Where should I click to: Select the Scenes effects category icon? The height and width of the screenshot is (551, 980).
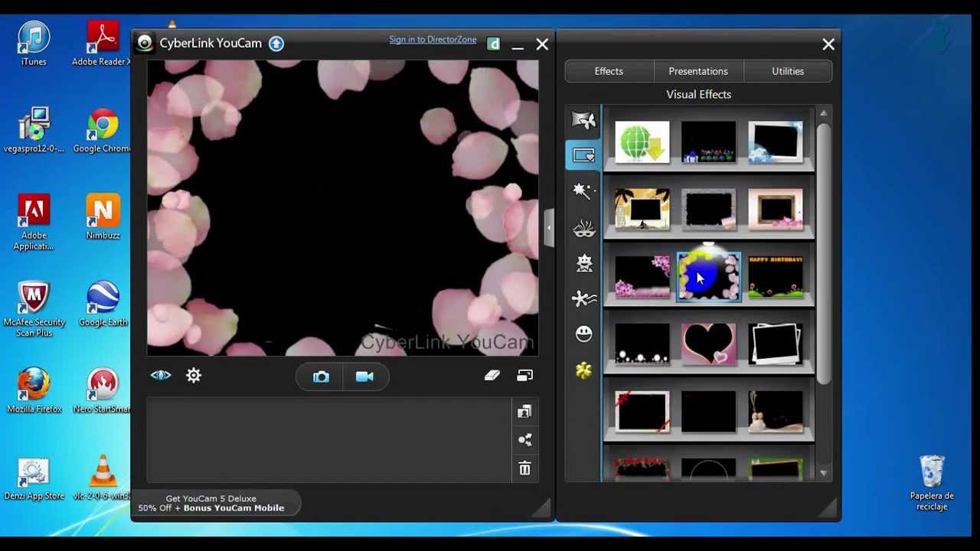click(x=583, y=120)
